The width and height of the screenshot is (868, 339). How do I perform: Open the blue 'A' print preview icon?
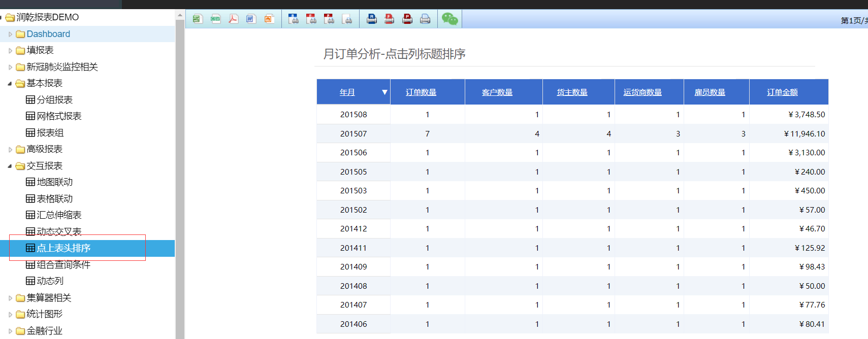(x=294, y=19)
